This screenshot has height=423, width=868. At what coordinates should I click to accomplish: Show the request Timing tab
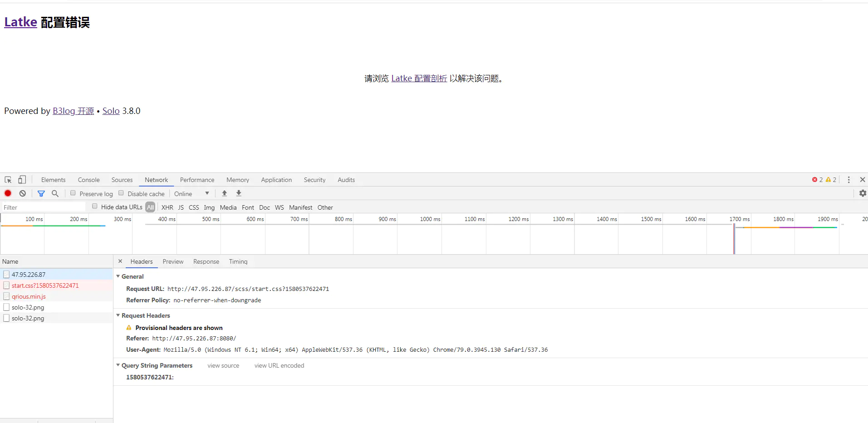click(238, 261)
